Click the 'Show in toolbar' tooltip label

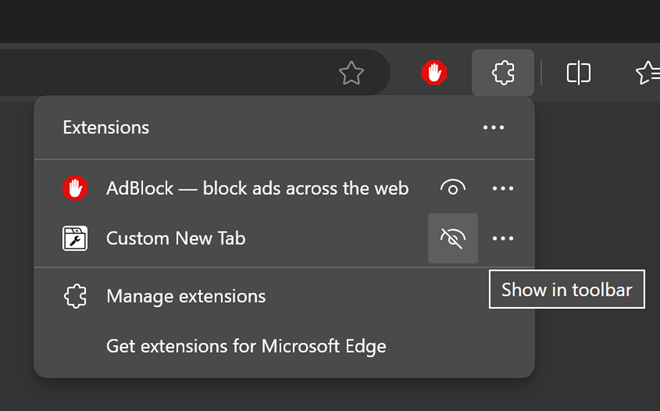point(566,290)
